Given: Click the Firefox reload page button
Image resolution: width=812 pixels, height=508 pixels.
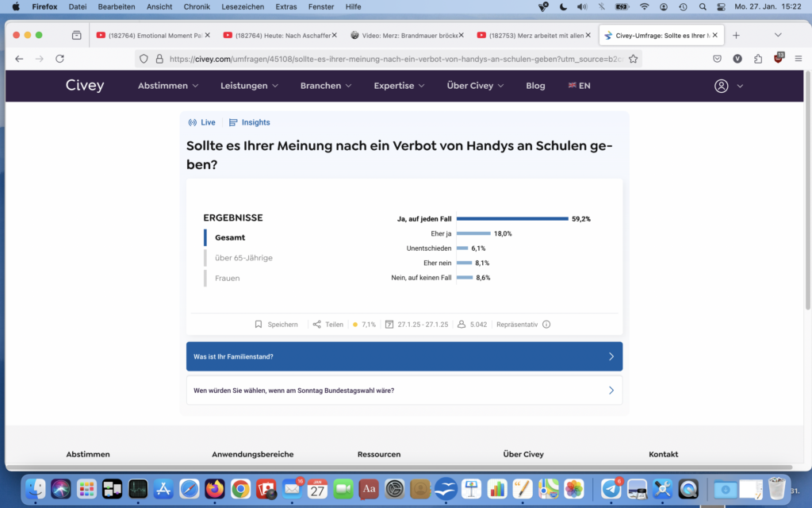Looking at the screenshot, I should point(59,59).
